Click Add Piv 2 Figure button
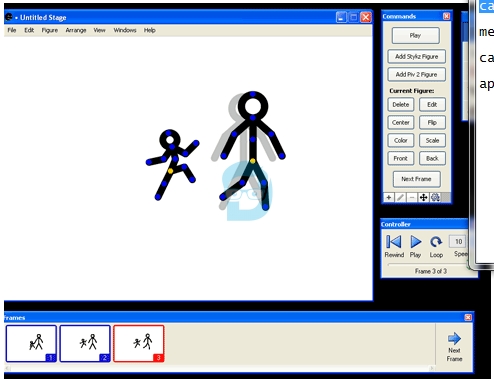494x381 pixels. (x=416, y=74)
